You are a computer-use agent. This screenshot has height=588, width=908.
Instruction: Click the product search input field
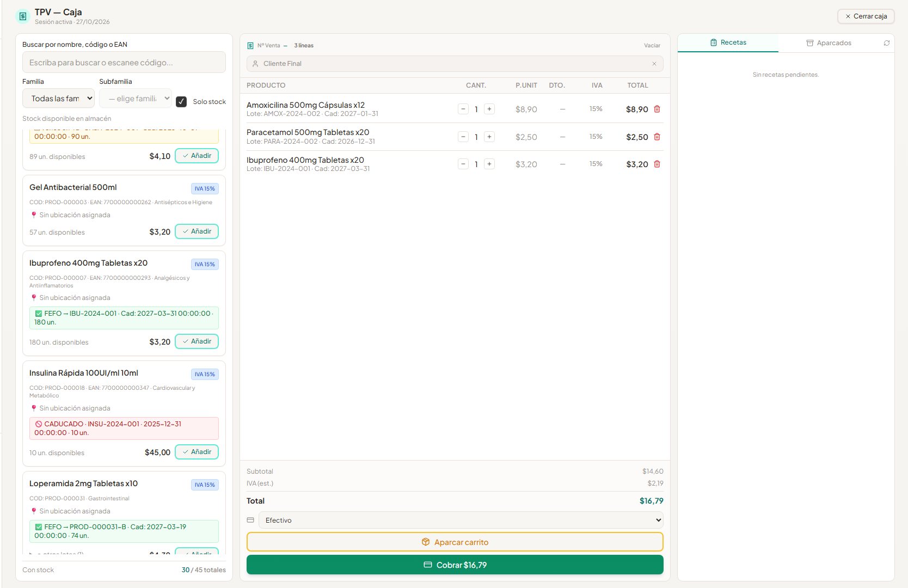tap(124, 62)
